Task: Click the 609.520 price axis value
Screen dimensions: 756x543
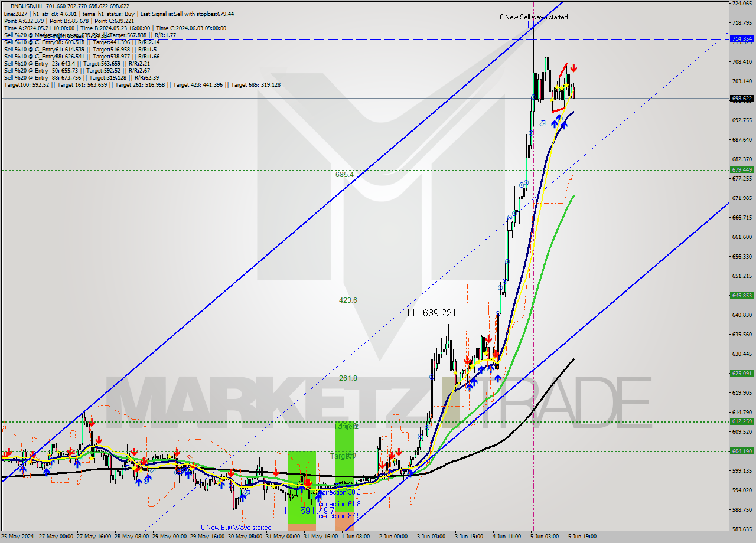Action: (x=742, y=431)
